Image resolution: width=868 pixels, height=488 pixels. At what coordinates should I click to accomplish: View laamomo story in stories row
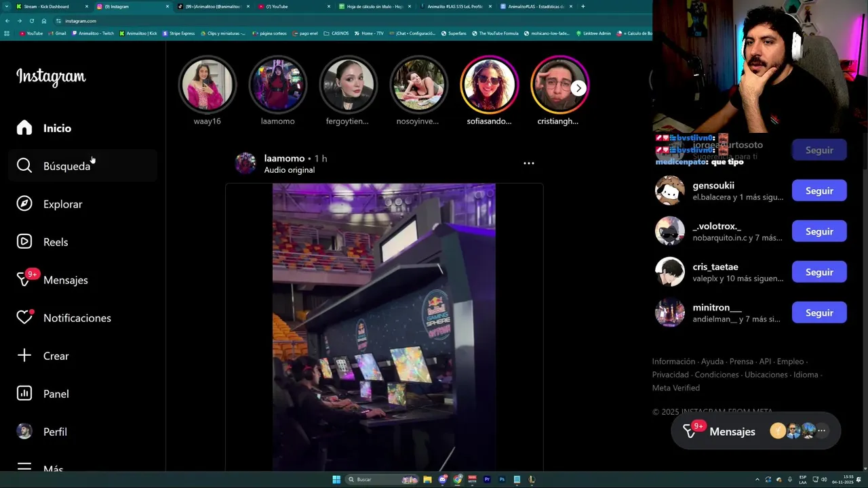277,85
